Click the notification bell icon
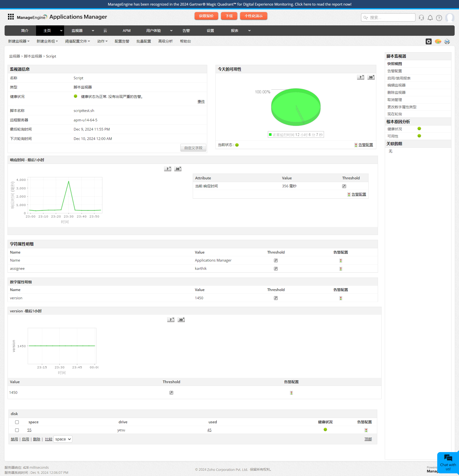This screenshot has width=459, height=476. click(x=430, y=18)
